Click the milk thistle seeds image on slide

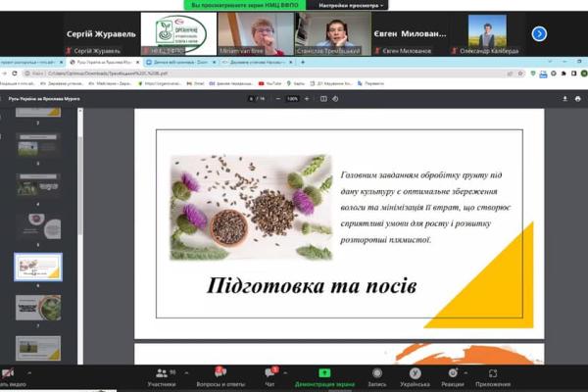point(251,207)
